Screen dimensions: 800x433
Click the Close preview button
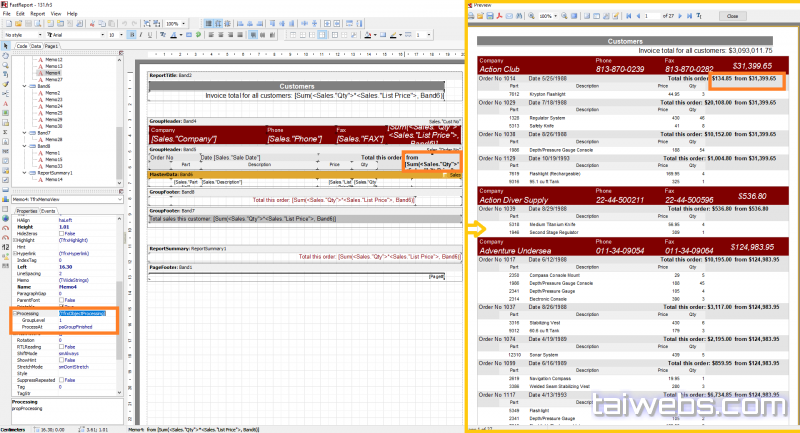[x=732, y=17]
